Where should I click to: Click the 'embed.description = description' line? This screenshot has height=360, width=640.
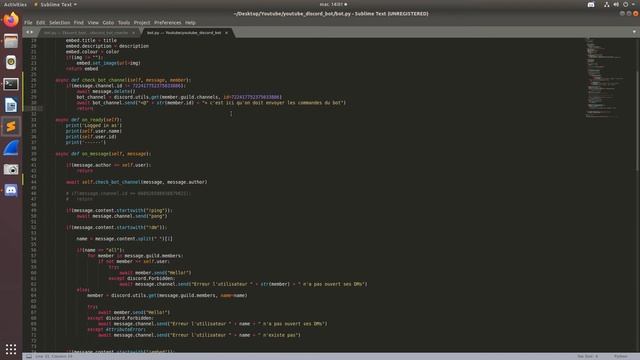[x=107, y=46]
